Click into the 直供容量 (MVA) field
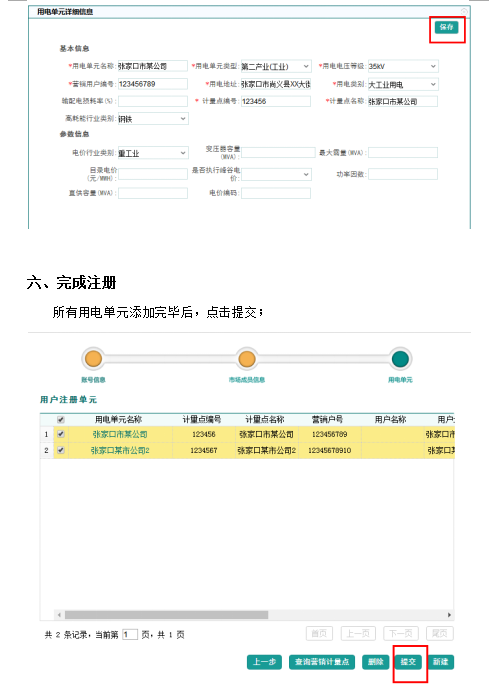Viewport: 490px width, 687px height. 153,193
